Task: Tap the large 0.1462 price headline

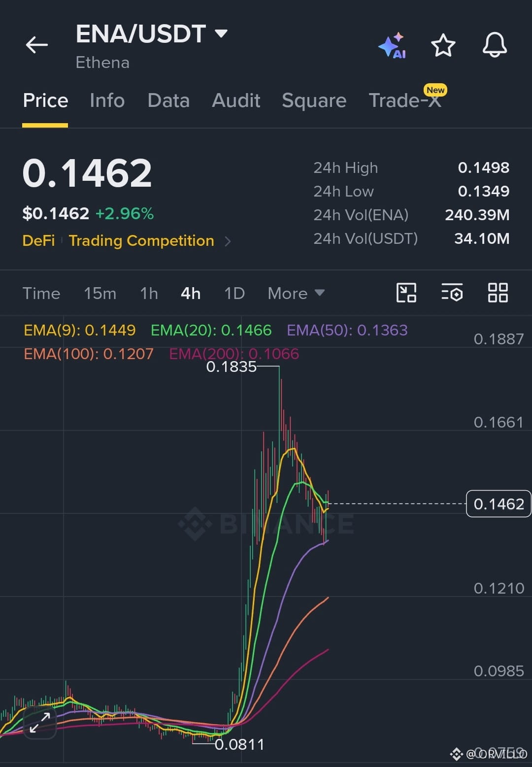Action: (87, 173)
